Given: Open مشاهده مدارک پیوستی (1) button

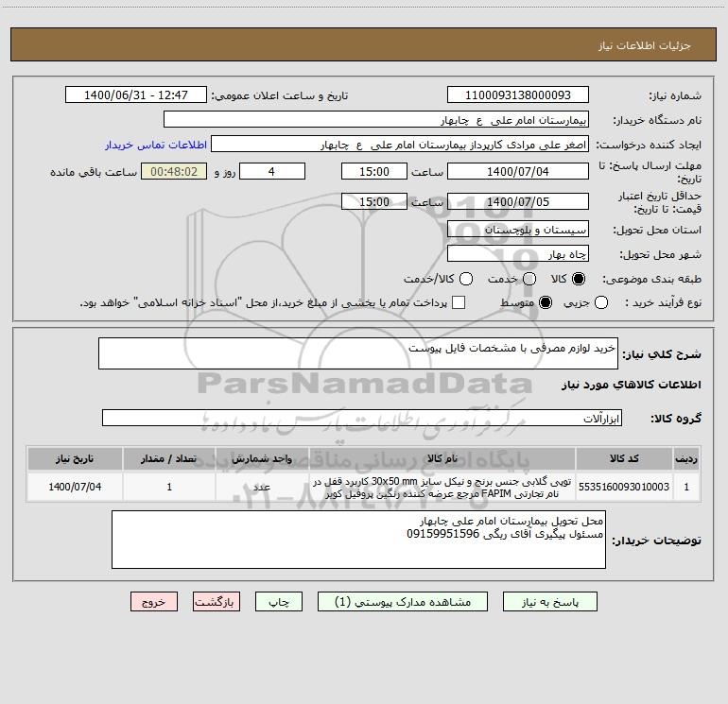Looking at the screenshot, I should pos(403,601).
